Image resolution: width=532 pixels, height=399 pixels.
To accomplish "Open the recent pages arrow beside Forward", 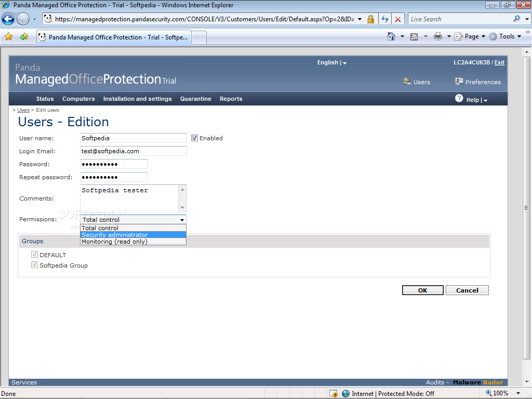I will (x=34, y=19).
